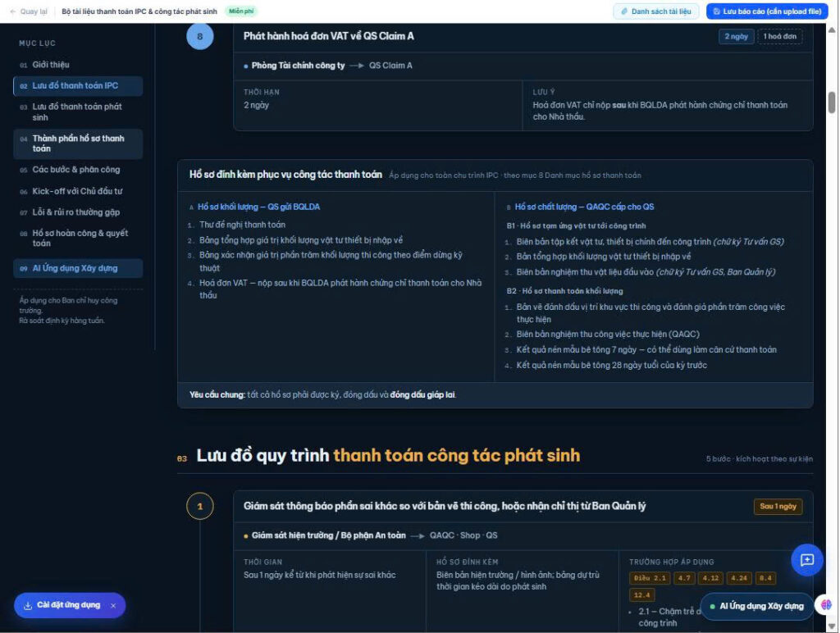Choose sidebar entry 09 "AI Ứng dụng Xây dựng"
This screenshot has width=840, height=633.
[78, 268]
